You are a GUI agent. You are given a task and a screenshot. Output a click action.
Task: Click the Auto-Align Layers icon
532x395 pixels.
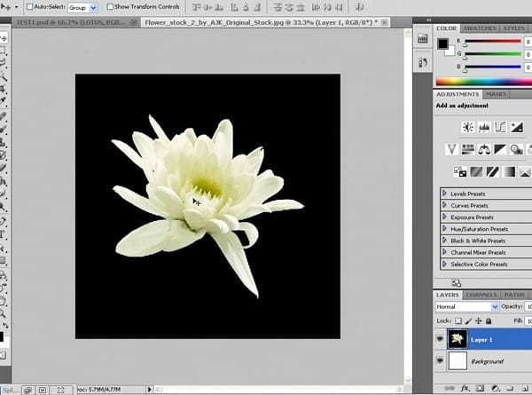pos(359,7)
